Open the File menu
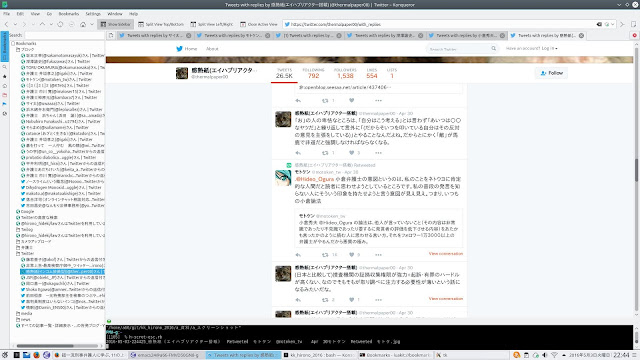 pos(7,13)
